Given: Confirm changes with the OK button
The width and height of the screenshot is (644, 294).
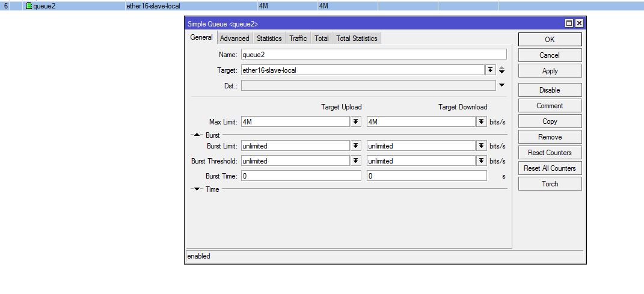Looking at the screenshot, I should point(550,40).
